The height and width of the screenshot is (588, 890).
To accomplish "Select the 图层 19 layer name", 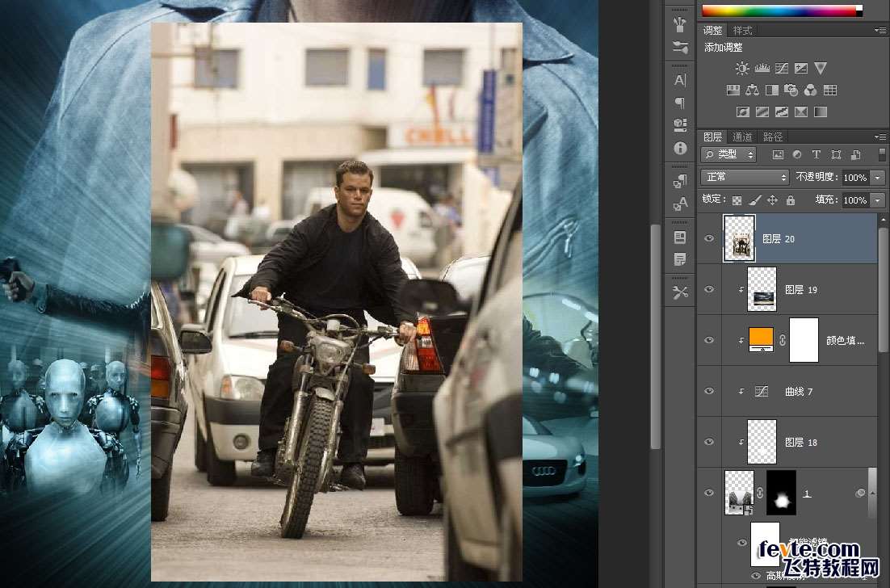I will pyautogui.click(x=801, y=289).
